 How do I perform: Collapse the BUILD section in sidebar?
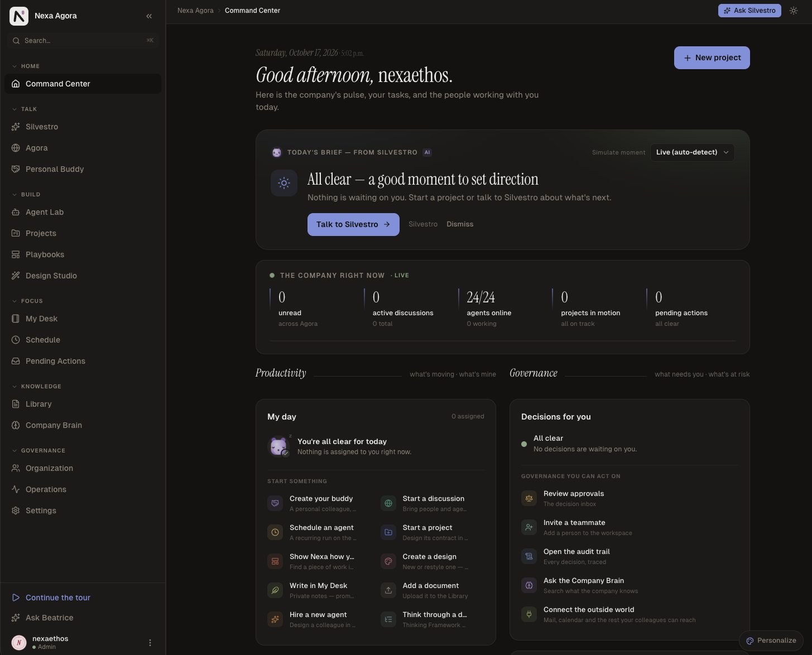point(26,195)
